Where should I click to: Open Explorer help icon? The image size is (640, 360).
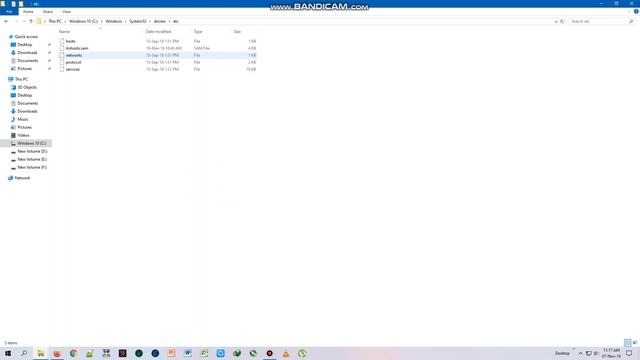[636, 11]
